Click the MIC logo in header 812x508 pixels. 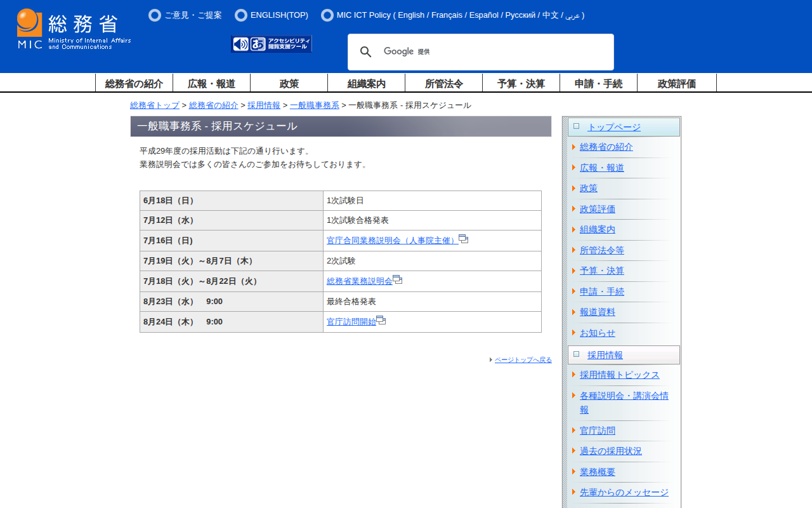click(74, 29)
